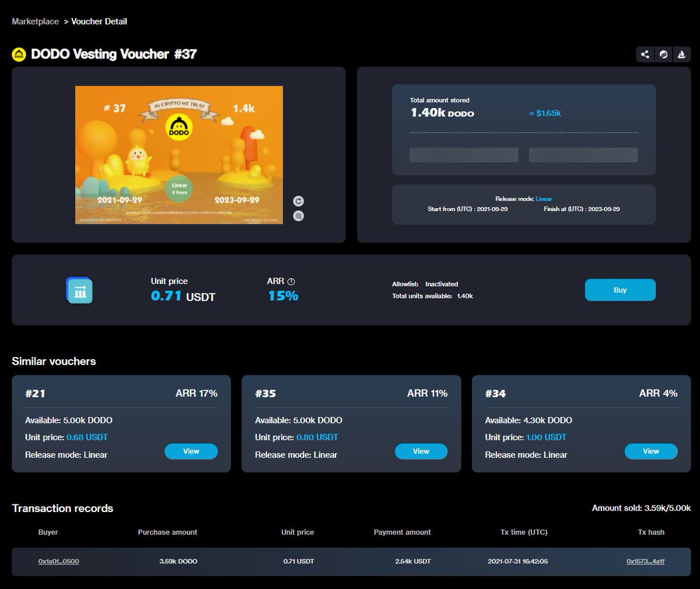Click the zoom-in magnifier beside the voucher image

299,216
